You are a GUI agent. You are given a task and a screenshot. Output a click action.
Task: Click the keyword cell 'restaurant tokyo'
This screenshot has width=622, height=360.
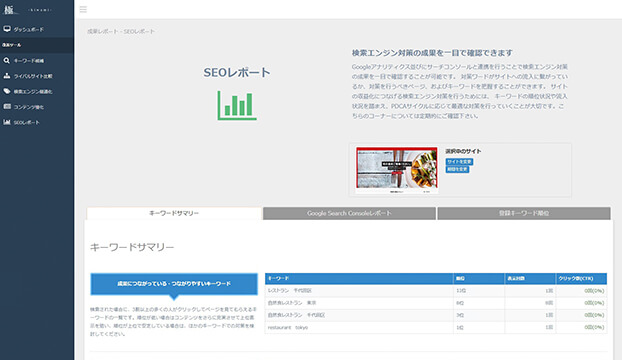359,327
